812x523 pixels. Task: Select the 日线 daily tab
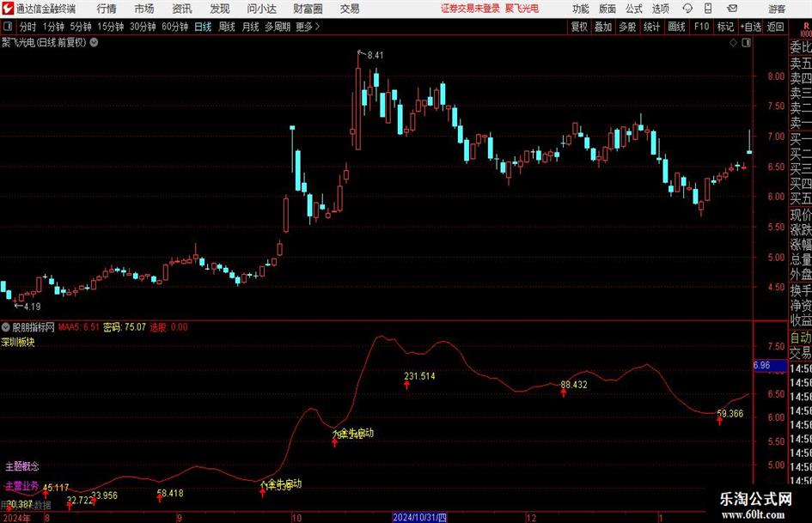(203, 27)
